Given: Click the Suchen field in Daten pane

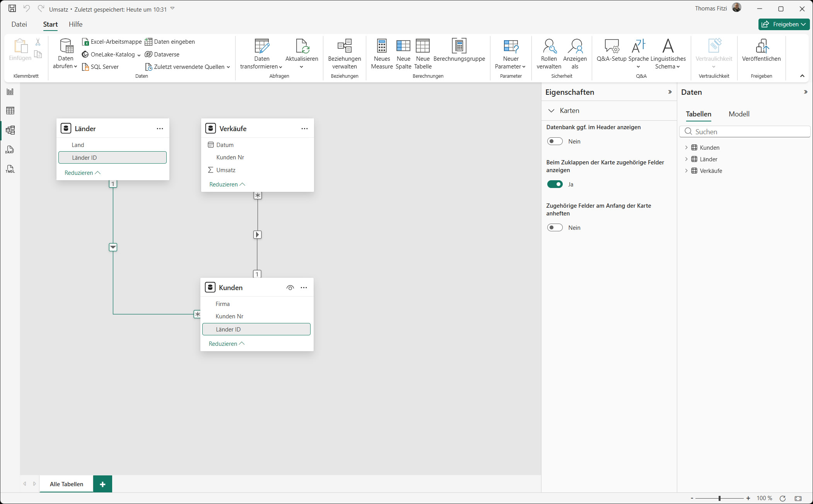Looking at the screenshot, I should 745,132.
